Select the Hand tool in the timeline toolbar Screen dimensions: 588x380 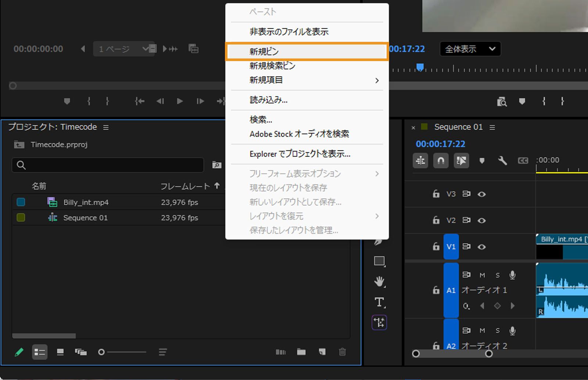(379, 282)
